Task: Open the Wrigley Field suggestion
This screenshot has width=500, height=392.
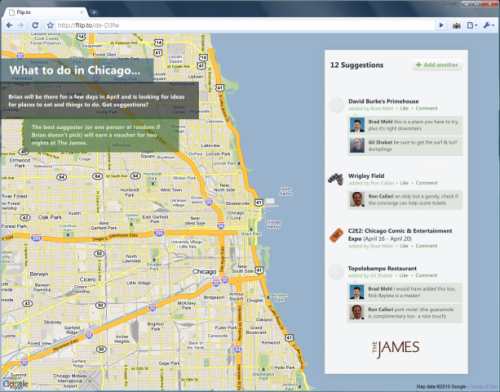Action: point(366,176)
